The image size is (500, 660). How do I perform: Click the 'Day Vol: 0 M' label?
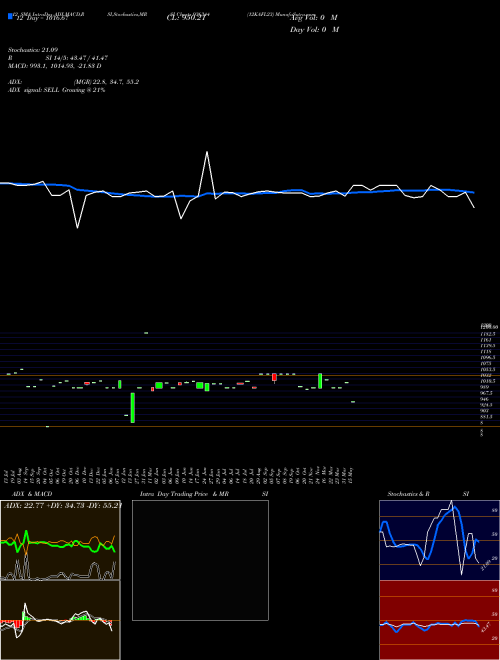[314, 30]
